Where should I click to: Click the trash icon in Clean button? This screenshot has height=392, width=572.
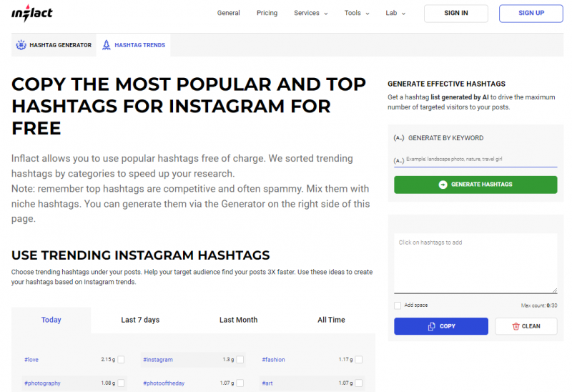click(516, 326)
